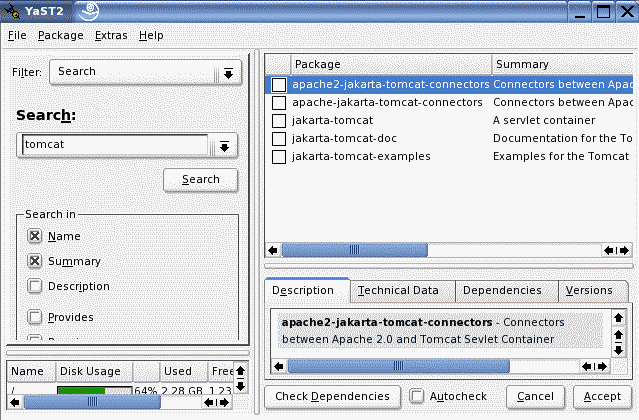Mark jakarta-tomcat-doc package checkbox
Screen dimensions: 639x420
pyautogui.click(x=279, y=139)
